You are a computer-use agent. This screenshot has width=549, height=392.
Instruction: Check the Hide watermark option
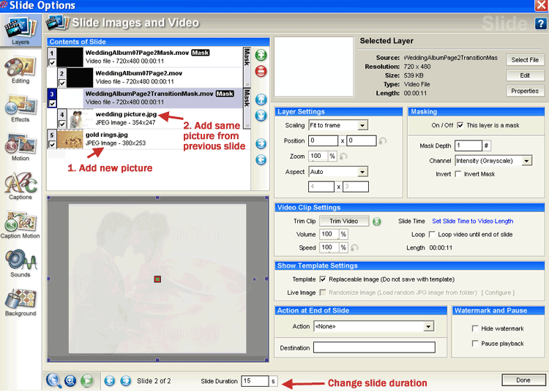click(475, 328)
